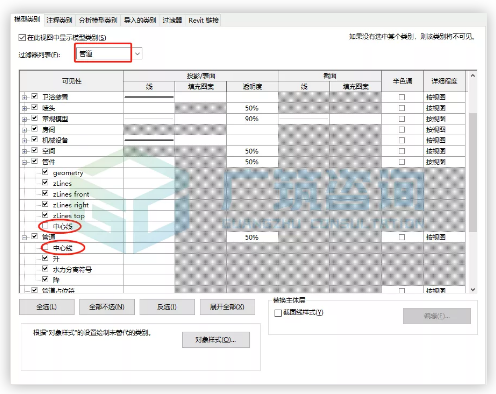The height and width of the screenshot is (394, 496).
Task: Check 中心线 under 管件
Action: (x=45, y=226)
